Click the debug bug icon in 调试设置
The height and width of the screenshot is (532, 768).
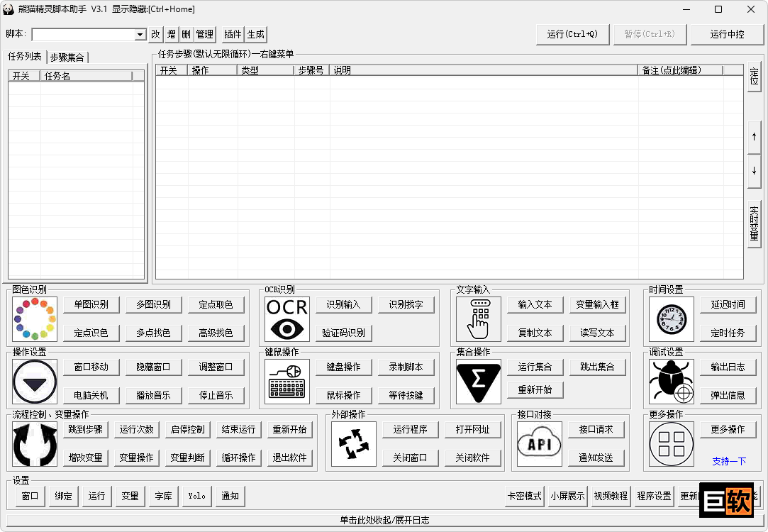pyautogui.click(x=670, y=381)
